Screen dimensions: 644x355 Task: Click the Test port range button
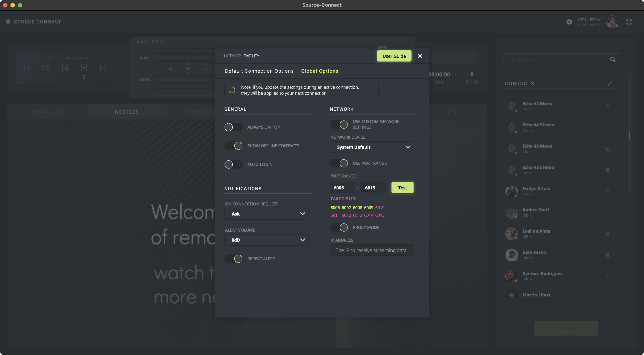pyautogui.click(x=402, y=188)
